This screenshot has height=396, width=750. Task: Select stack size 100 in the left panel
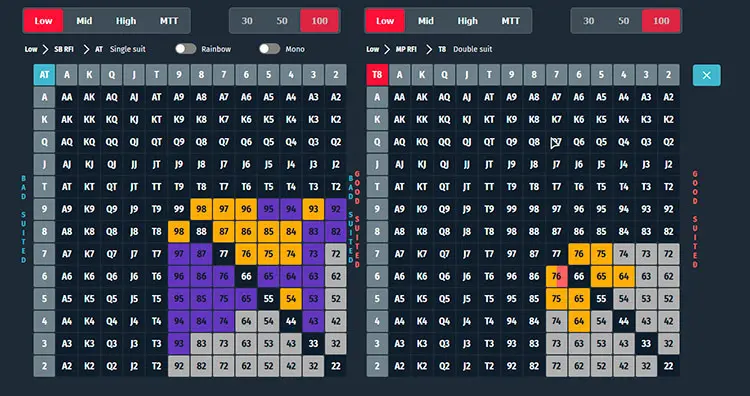pyautogui.click(x=320, y=21)
